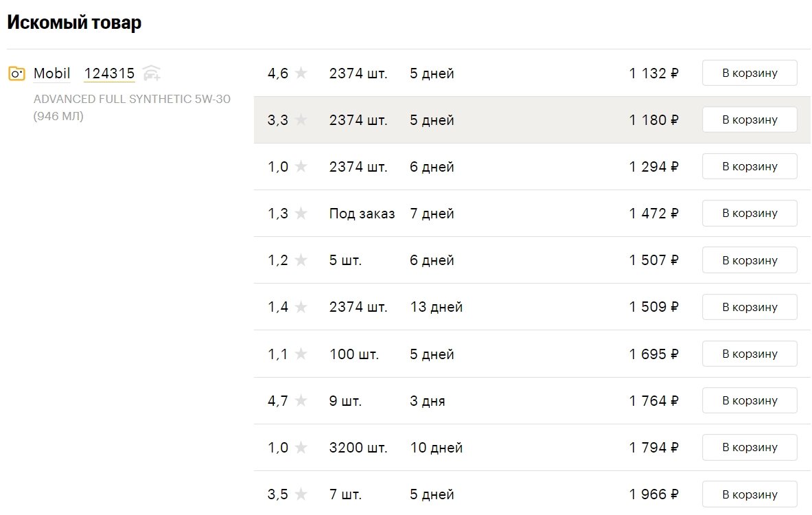Image resolution: width=812 pixels, height=515 pixels.
Task: Add the 1 509 ₽ offer to cart
Action: click(x=750, y=307)
